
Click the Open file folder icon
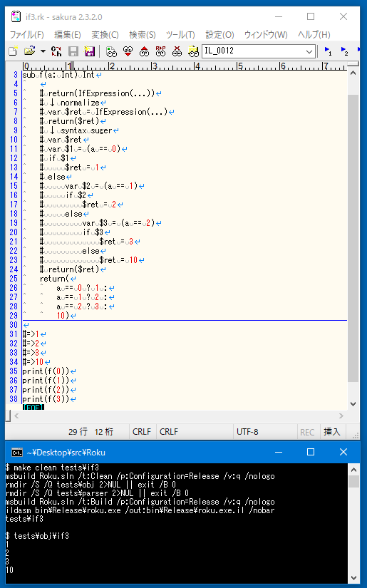(x=29, y=51)
